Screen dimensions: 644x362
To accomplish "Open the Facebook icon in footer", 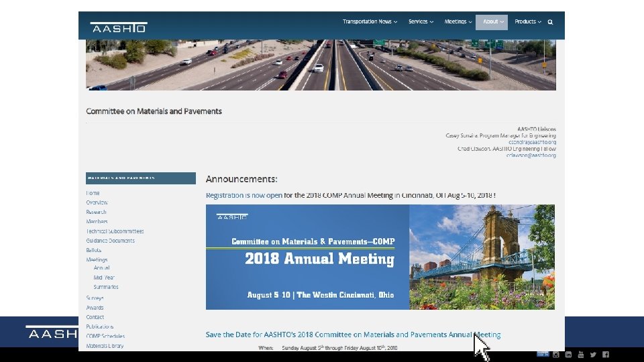I will point(605,354).
